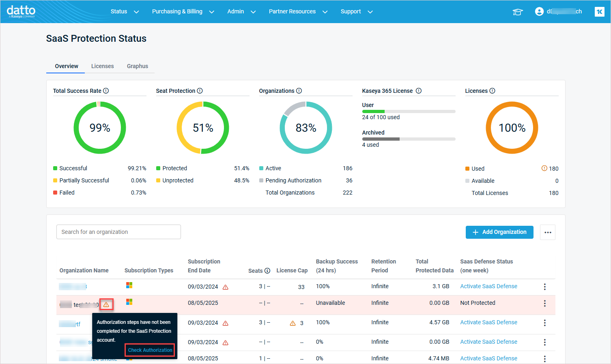Screen dimensions: 611x364
Task: Show info for Total Success Rate
Action: (106, 91)
